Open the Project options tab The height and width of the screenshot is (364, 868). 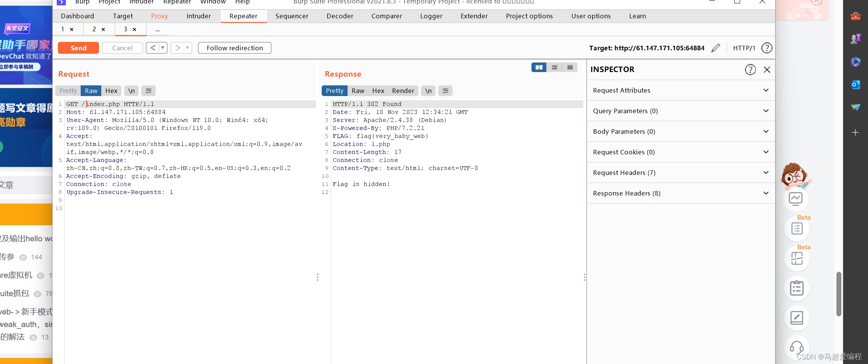(x=529, y=16)
